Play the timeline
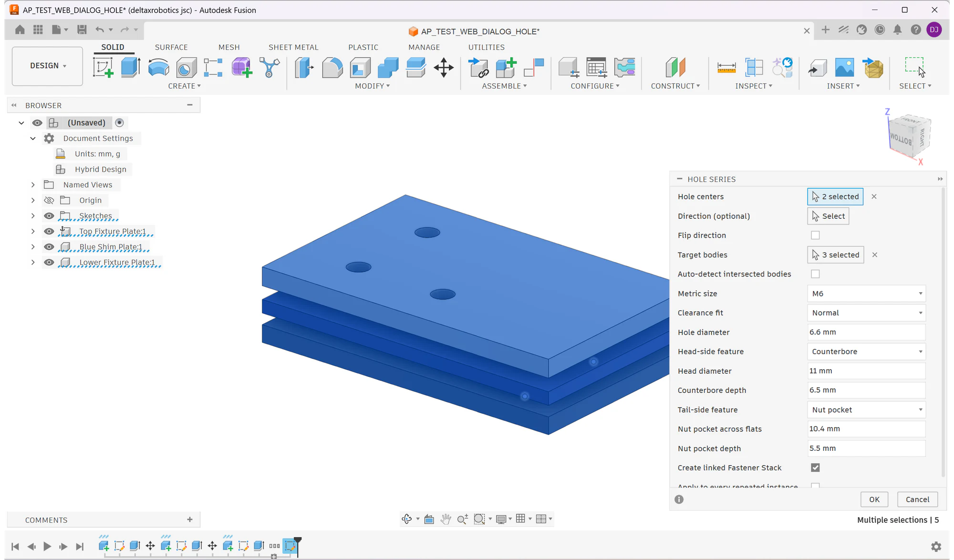The width and height of the screenshot is (954, 560). pyautogui.click(x=47, y=546)
